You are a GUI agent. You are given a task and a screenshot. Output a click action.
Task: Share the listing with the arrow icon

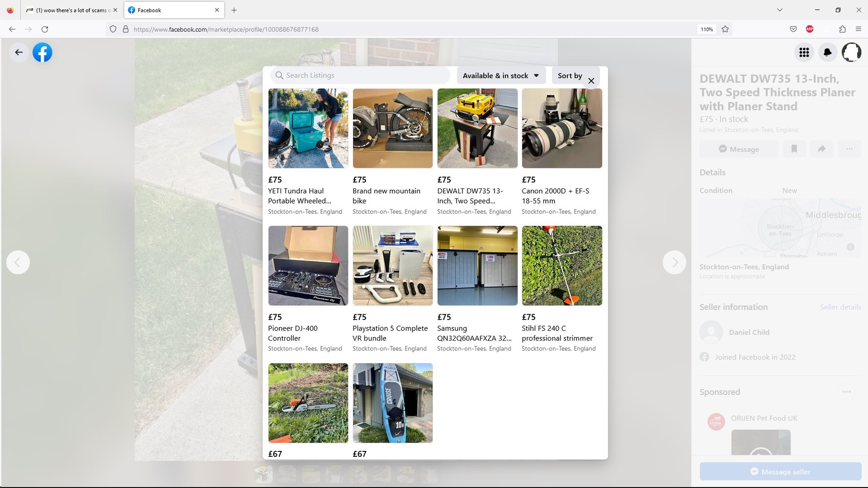822,149
